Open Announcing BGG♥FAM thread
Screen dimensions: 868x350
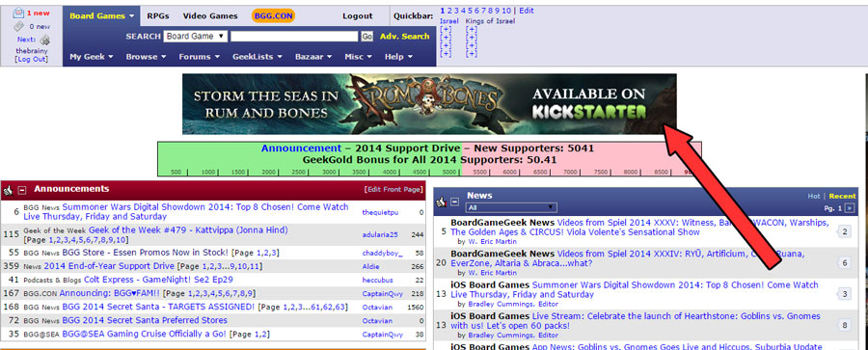(x=110, y=293)
